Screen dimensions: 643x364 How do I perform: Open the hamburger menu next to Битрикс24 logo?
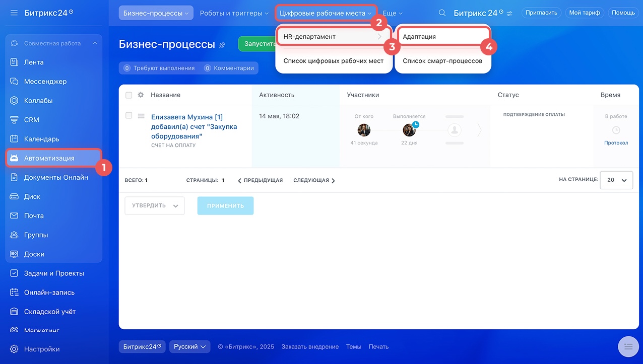(14, 13)
